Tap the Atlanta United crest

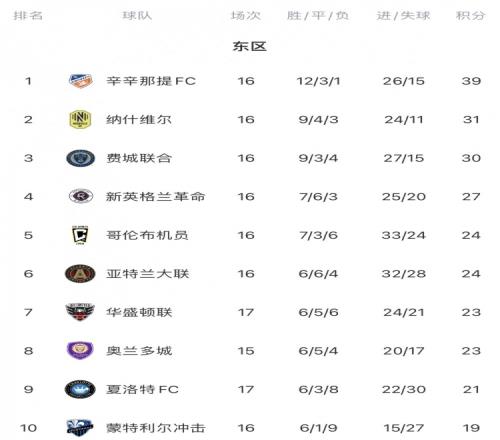tap(80, 274)
